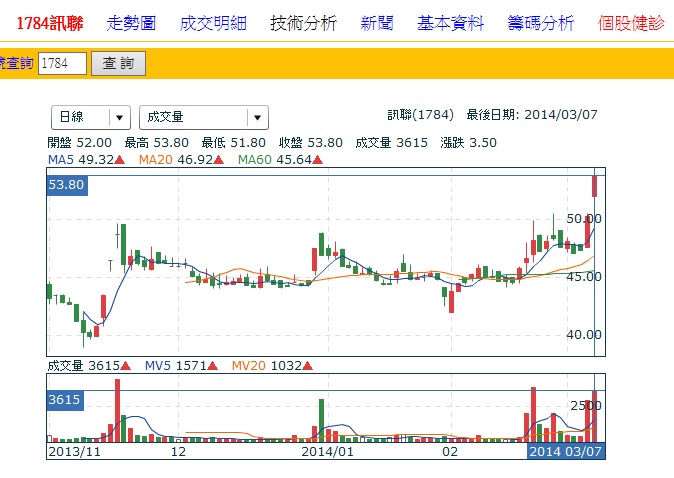Open the 基本資料 tab
674x478 pixels.
click(x=450, y=23)
